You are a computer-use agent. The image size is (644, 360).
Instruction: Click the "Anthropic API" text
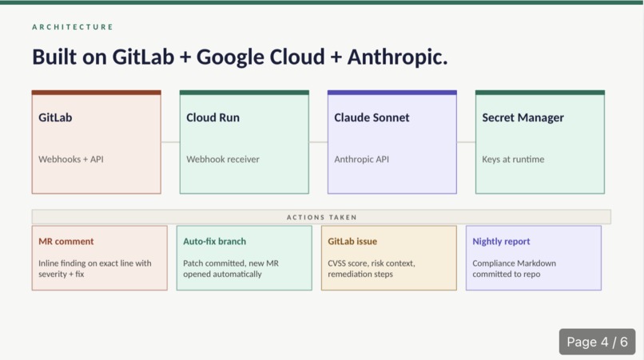click(x=361, y=160)
